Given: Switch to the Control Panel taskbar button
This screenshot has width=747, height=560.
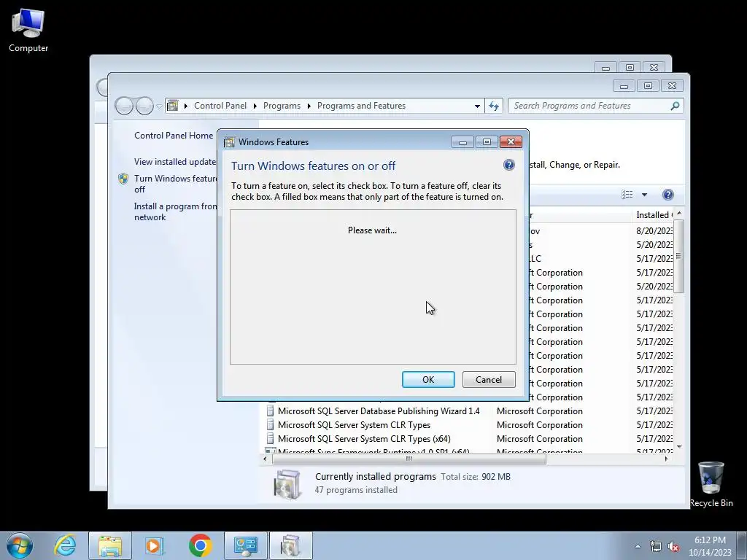Looking at the screenshot, I should 246,545.
